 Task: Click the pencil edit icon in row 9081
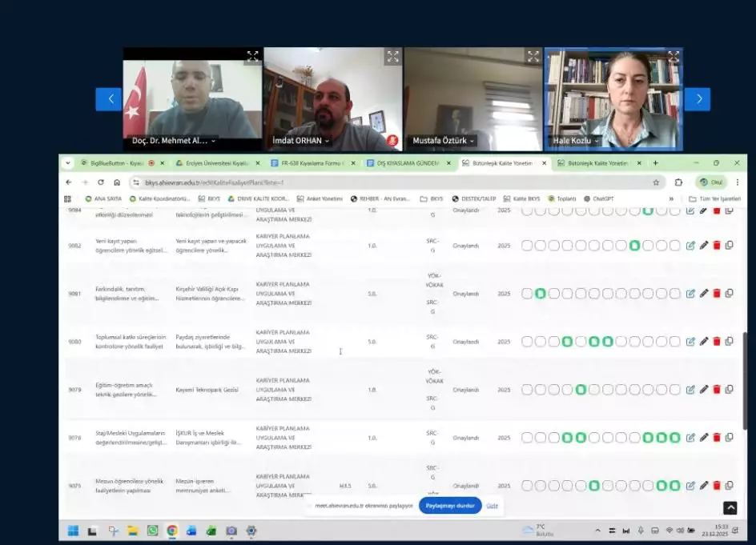point(704,294)
